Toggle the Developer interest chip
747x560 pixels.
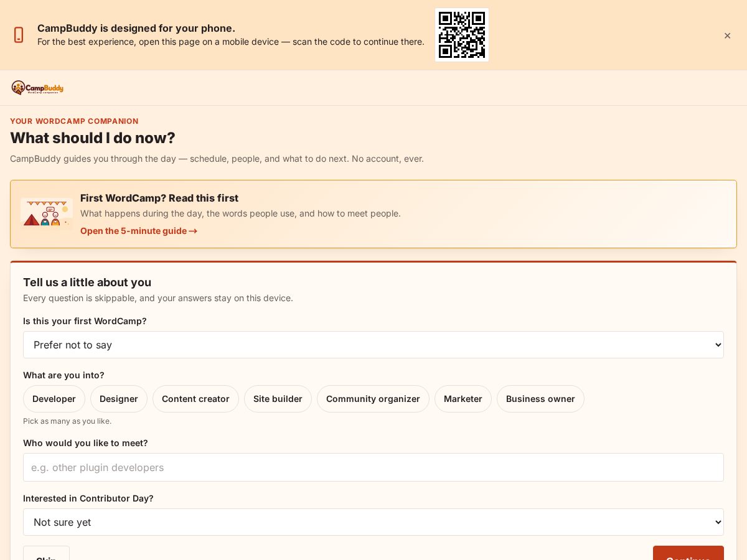[54, 399]
